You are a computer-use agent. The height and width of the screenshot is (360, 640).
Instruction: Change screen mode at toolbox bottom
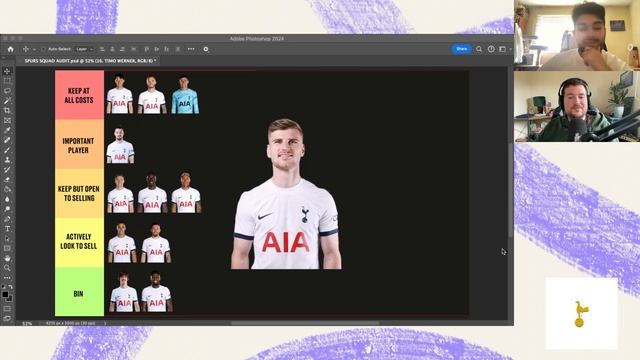(7, 318)
